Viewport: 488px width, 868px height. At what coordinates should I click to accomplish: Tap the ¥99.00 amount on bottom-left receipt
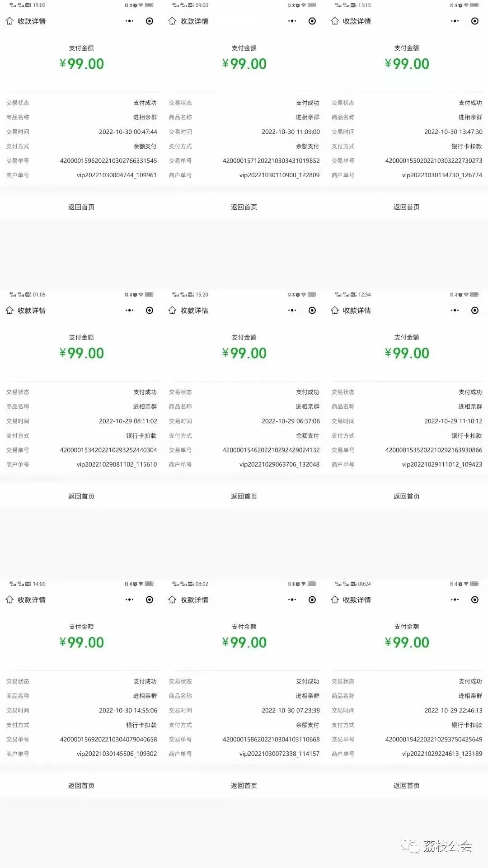82,642
